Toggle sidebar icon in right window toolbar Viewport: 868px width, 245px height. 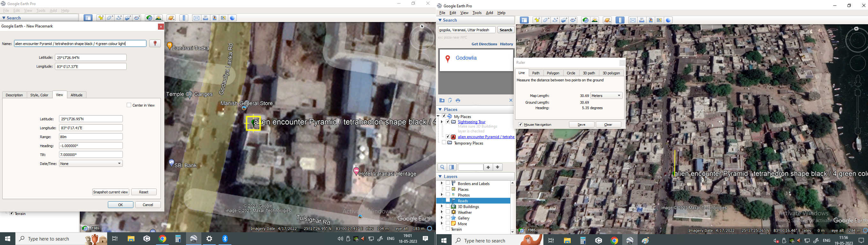pos(524,20)
